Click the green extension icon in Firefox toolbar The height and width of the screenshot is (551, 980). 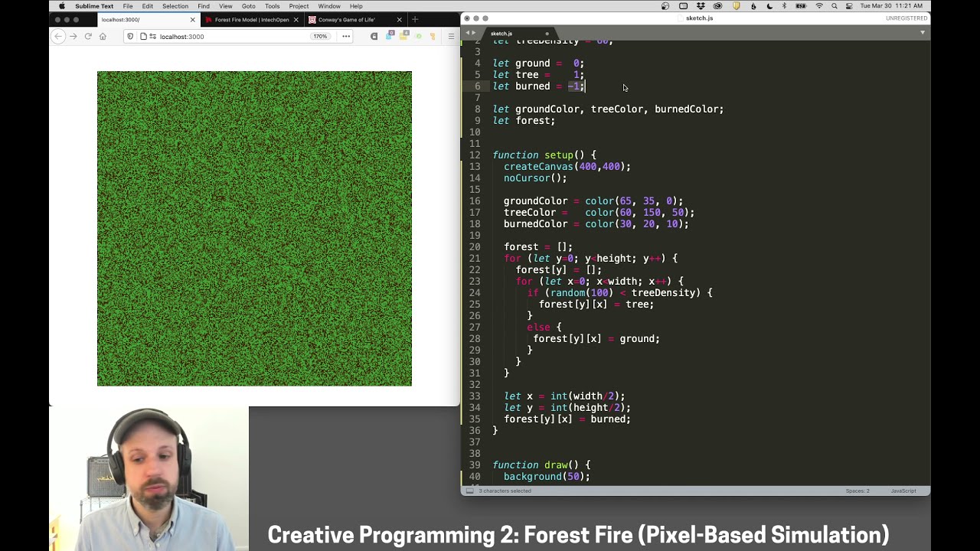[x=419, y=36]
